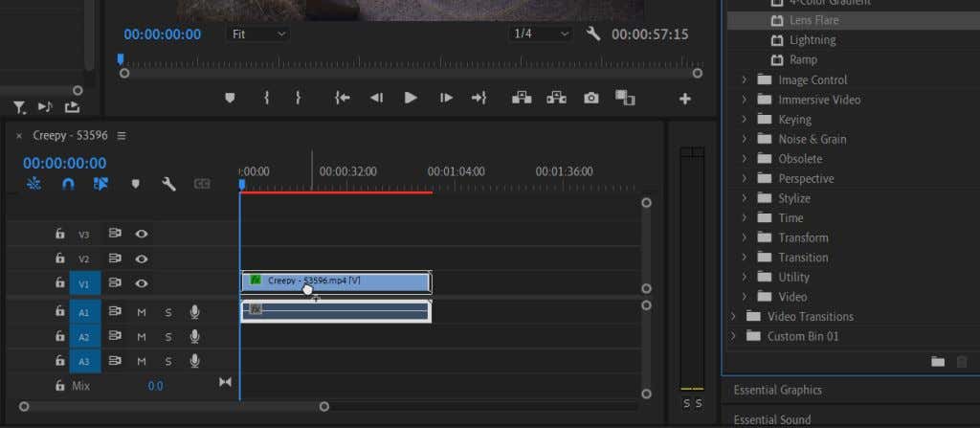This screenshot has width=980, height=428.
Task: Mute the A1 audio track
Action: [142, 311]
